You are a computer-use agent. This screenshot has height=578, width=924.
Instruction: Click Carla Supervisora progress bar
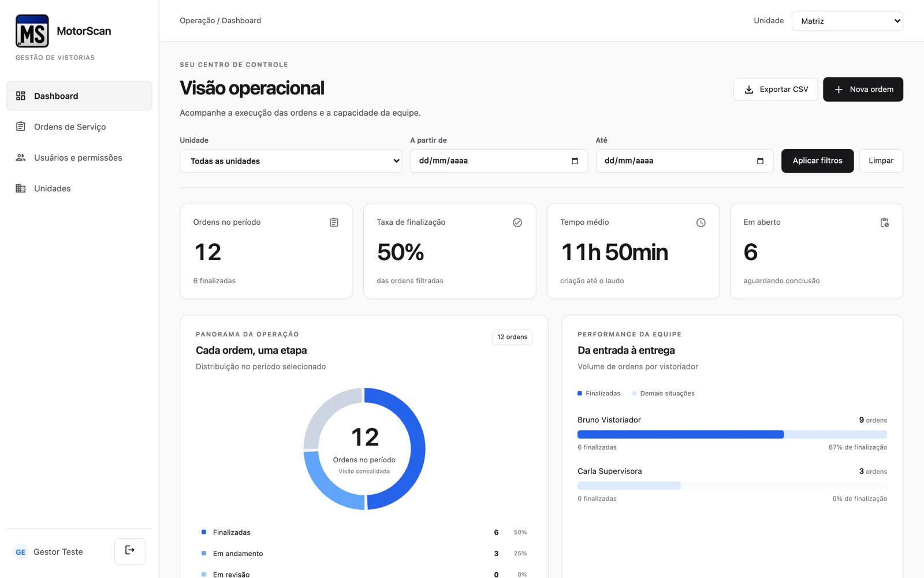[732, 486]
